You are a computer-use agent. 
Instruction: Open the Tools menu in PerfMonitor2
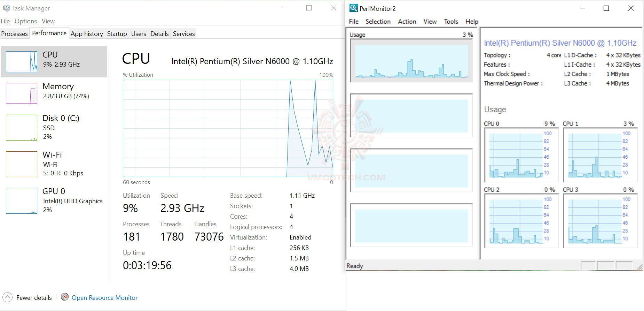click(451, 22)
